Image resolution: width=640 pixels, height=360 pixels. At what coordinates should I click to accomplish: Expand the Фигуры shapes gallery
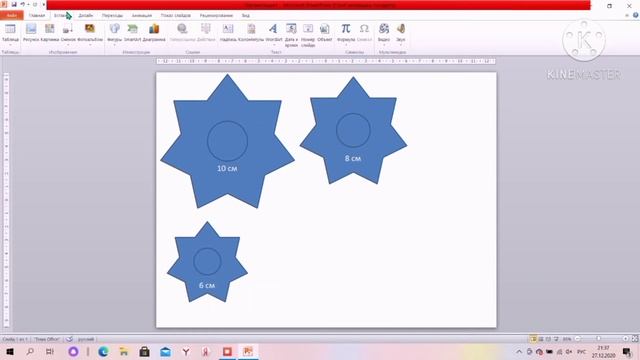[x=115, y=44]
